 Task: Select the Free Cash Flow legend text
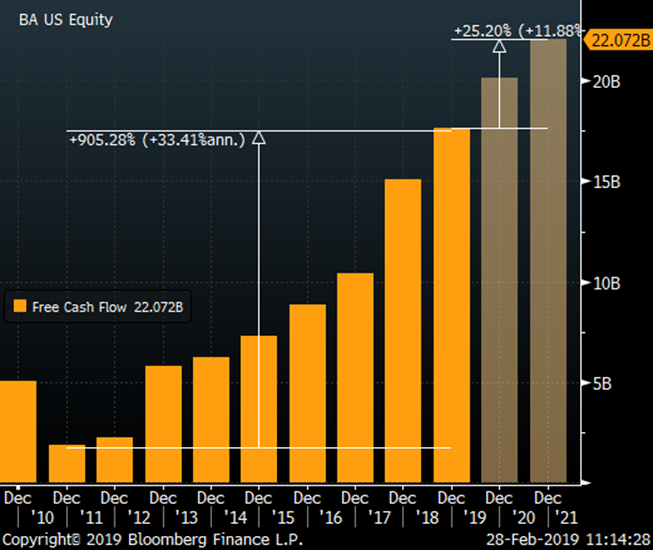(107, 308)
